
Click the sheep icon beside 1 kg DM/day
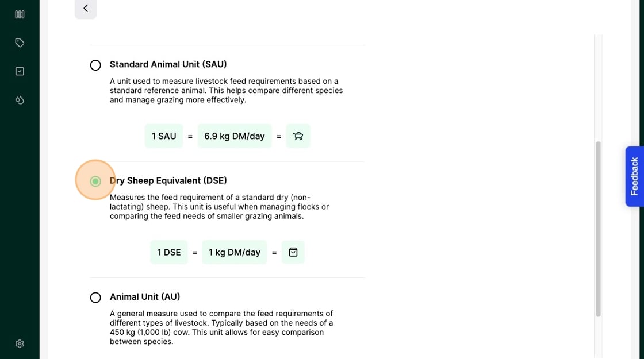(293, 252)
